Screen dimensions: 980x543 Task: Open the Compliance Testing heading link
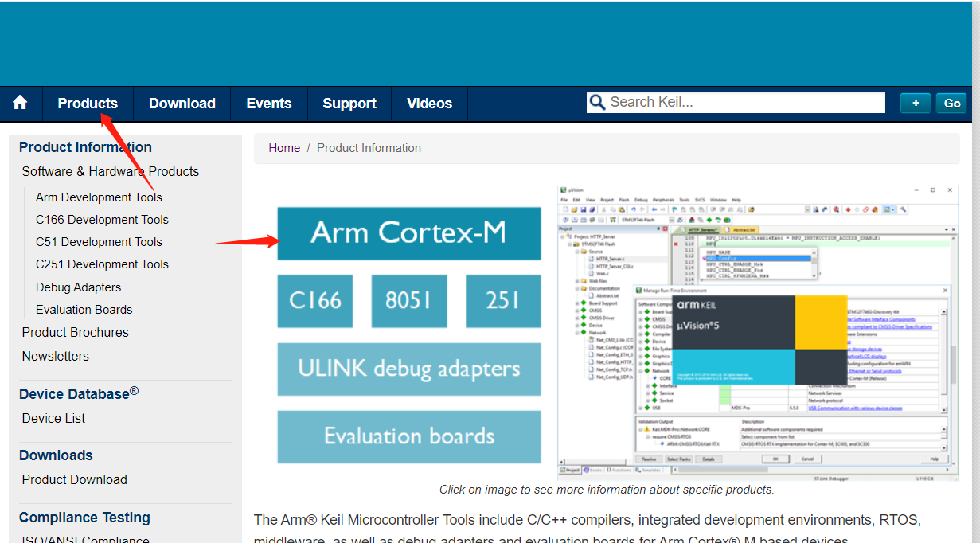tap(84, 518)
